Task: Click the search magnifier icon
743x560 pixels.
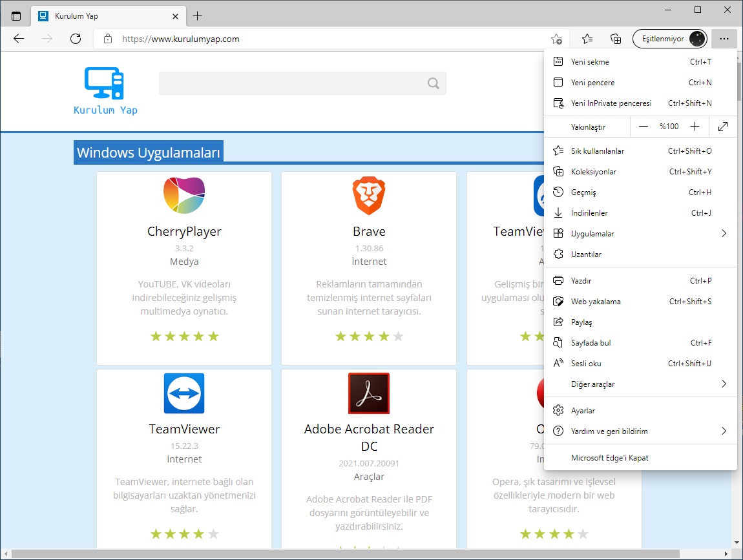Action: (x=433, y=83)
